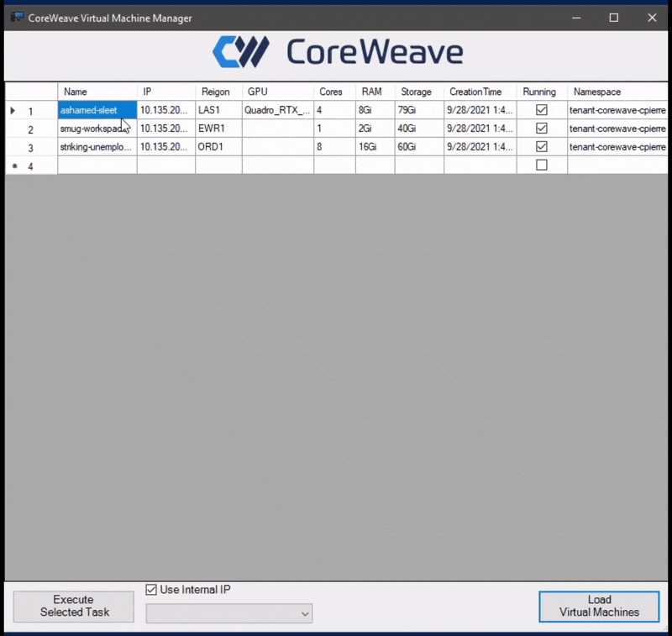Click the application icon in the title bar
The height and width of the screenshot is (636, 672).
pos(17,18)
